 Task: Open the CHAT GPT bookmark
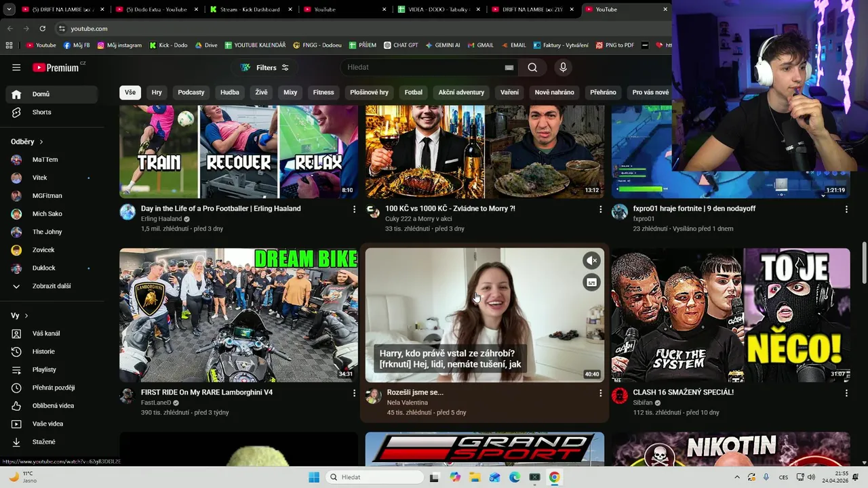click(x=401, y=45)
